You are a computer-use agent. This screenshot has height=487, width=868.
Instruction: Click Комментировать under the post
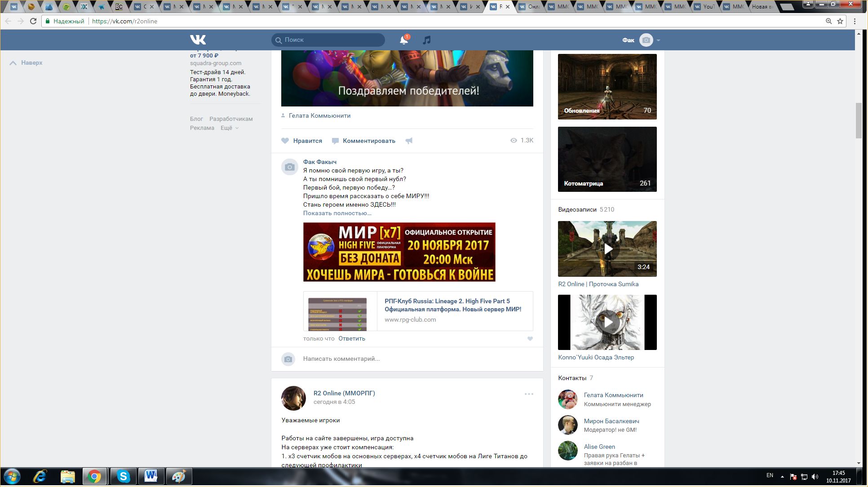[363, 141]
